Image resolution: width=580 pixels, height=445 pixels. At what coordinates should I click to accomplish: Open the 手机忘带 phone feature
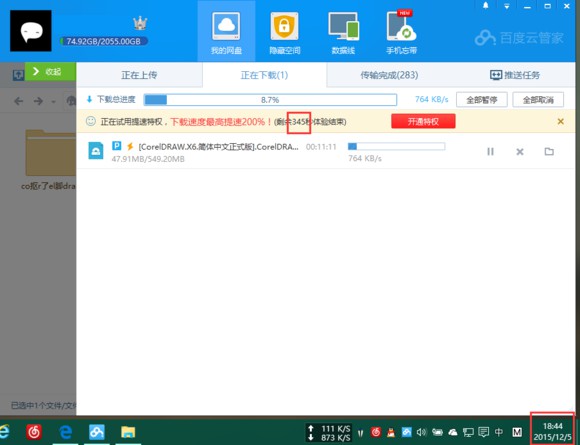coord(401,33)
